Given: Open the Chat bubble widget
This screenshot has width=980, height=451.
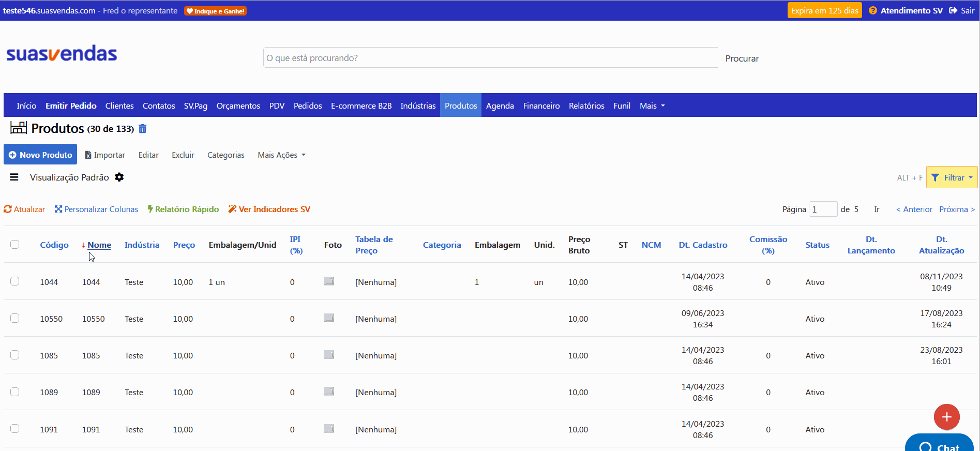Looking at the screenshot, I should [x=939, y=444].
